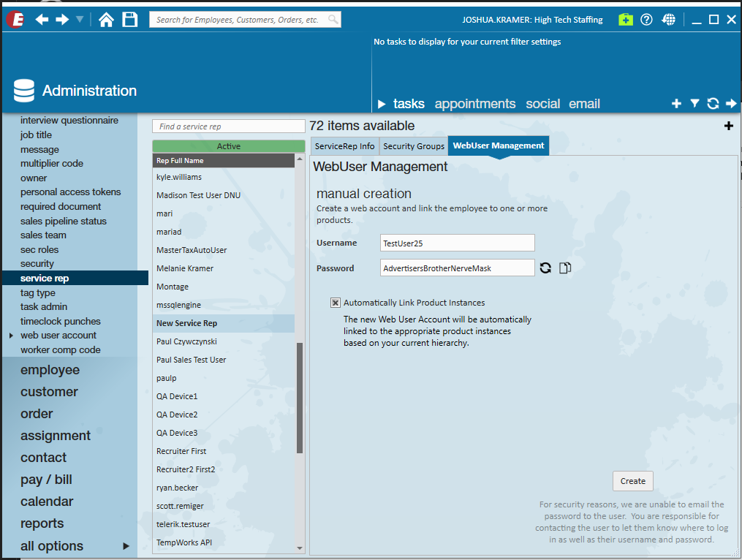Viewport: 742px width, 560px height.
Task: Select MasterTaxAutoUser in the list
Action: (x=224, y=250)
